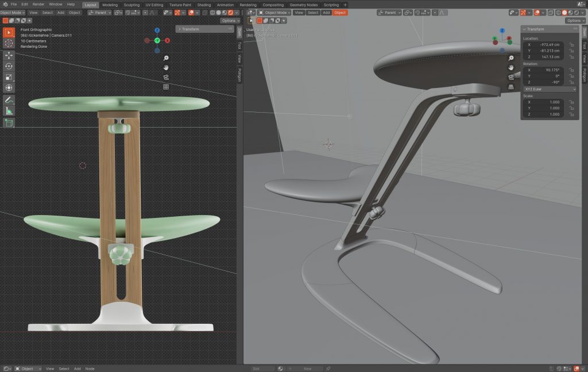Image resolution: width=588 pixels, height=372 pixels.
Task: Click the hand pan icon in right viewport
Action: pyautogui.click(x=510, y=67)
